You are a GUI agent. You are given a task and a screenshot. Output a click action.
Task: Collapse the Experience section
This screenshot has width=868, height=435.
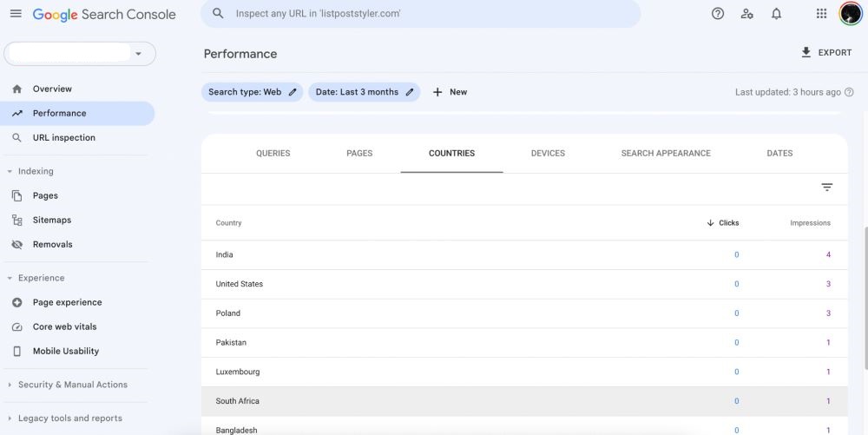pyautogui.click(x=10, y=278)
